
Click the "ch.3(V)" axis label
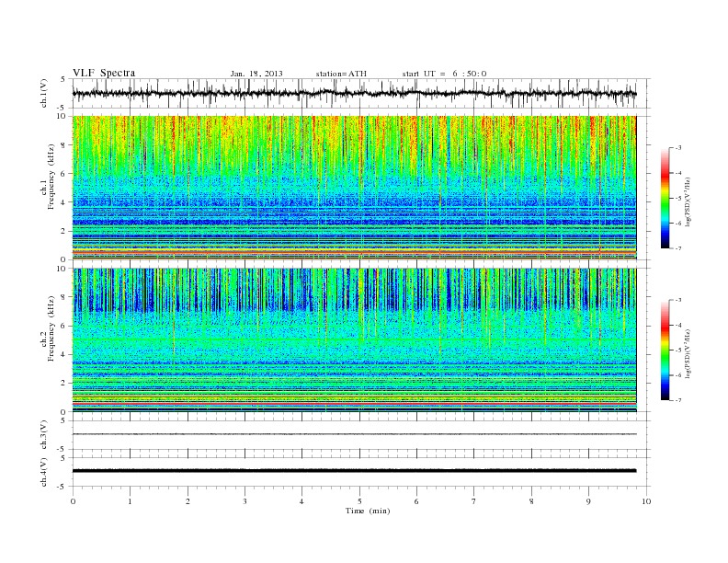[44, 435]
